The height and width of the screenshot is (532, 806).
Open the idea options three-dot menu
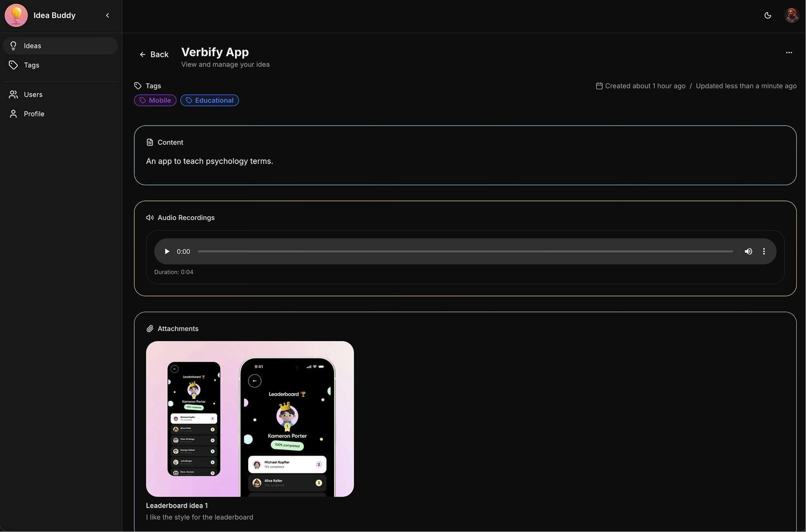tap(789, 53)
